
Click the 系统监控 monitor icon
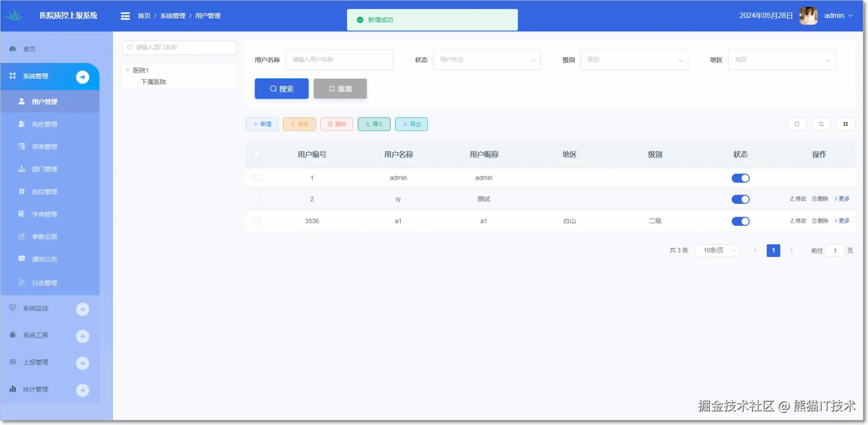point(13,308)
